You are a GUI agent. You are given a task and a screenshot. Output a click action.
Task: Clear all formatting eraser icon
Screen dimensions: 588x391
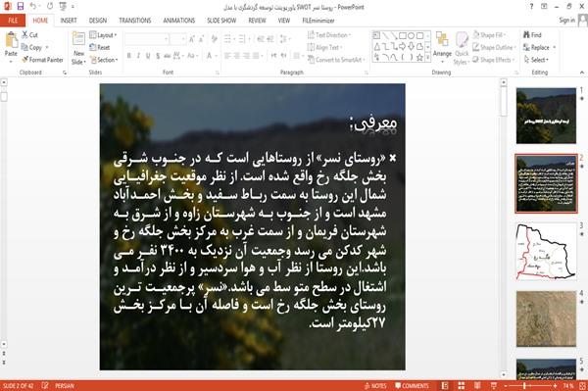click(x=214, y=39)
